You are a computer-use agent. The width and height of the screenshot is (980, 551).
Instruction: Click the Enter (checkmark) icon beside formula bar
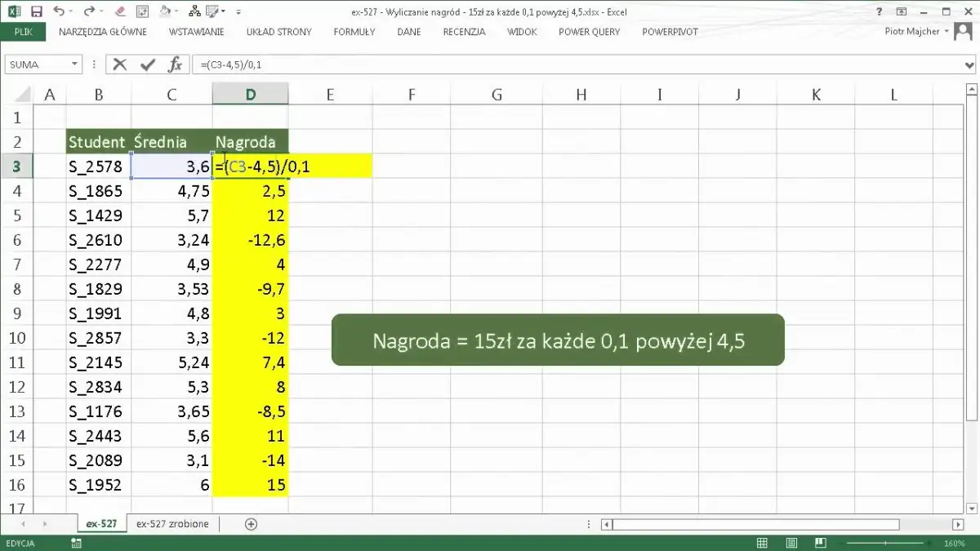point(149,64)
